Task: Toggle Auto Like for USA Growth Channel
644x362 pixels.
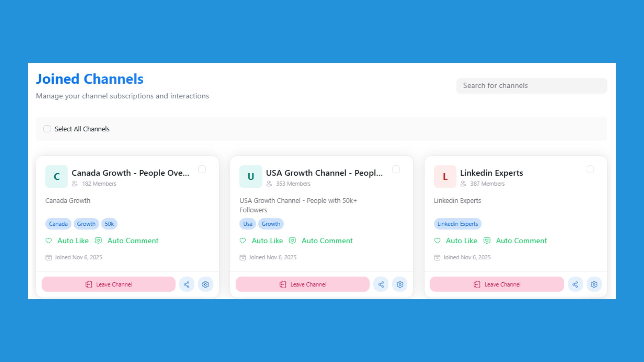Action: coord(261,241)
